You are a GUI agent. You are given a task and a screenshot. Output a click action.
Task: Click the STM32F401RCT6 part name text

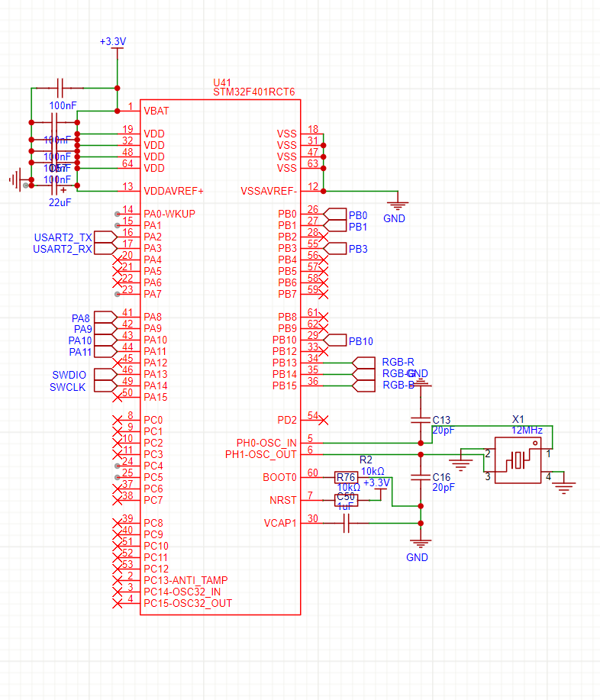254,92
